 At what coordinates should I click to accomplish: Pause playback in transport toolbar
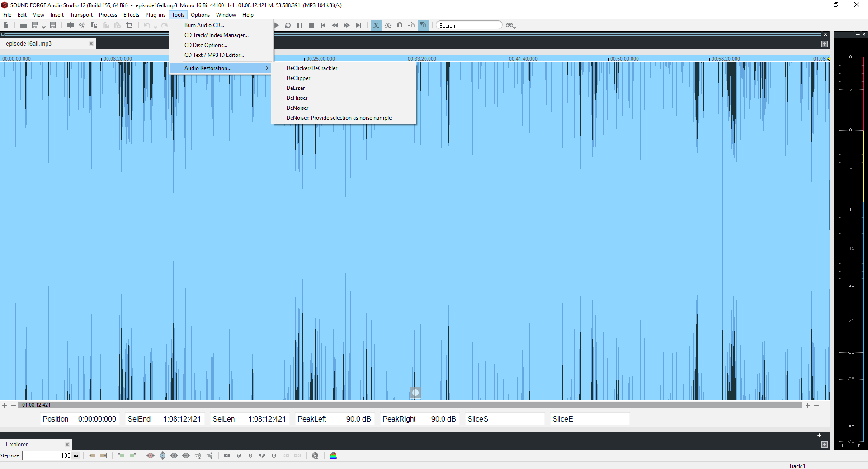tap(300, 25)
